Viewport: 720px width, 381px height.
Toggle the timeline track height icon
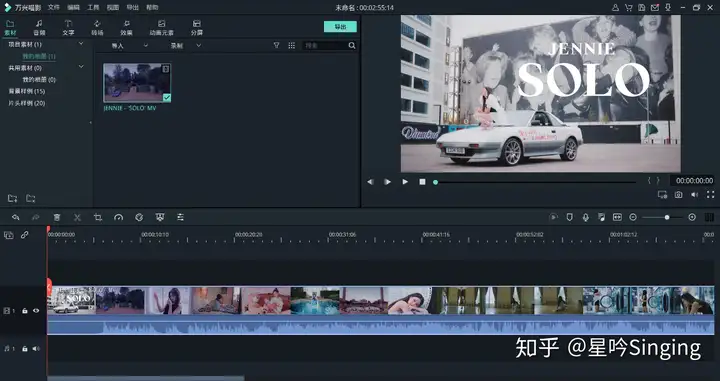tap(709, 218)
